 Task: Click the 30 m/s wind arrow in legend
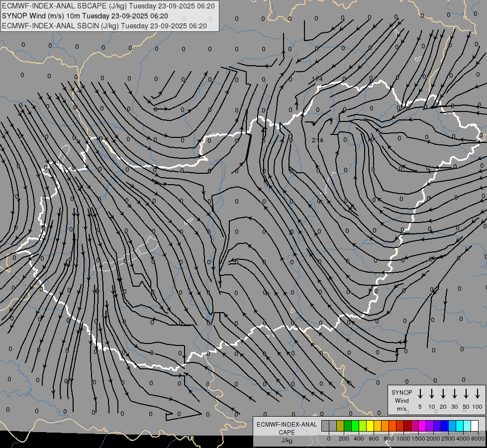pos(454,393)
